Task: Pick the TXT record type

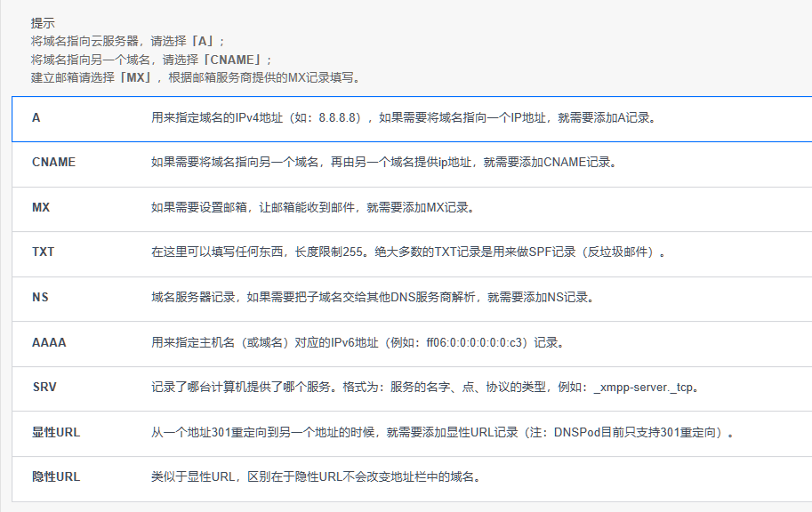Action: coord(412,254)
